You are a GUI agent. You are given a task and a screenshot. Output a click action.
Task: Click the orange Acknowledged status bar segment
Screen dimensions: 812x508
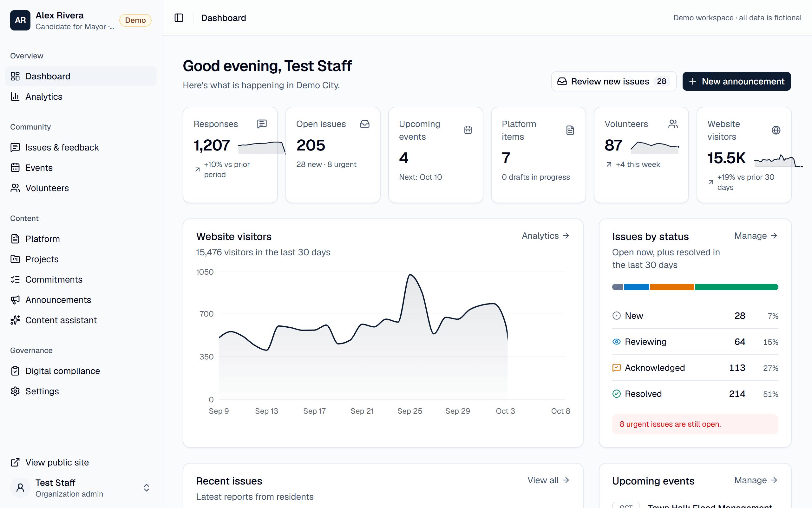(x=672, y=287)
